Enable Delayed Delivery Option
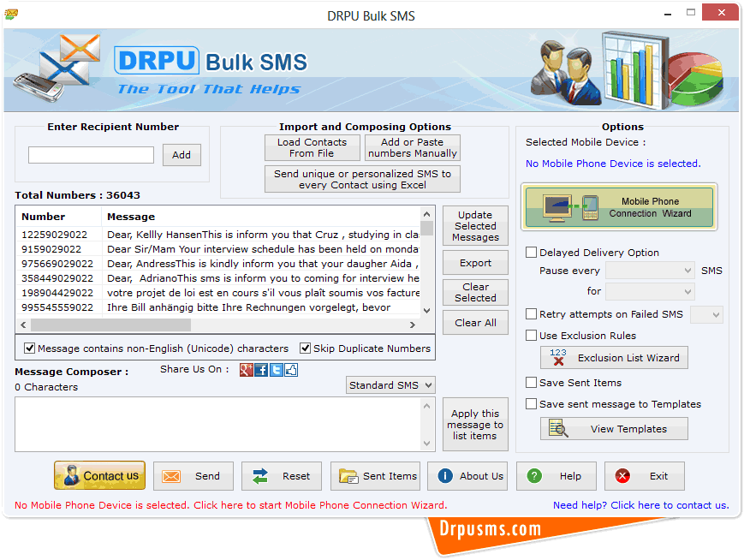The width and height of the screenshot is (744, 560). click(531, 253)
